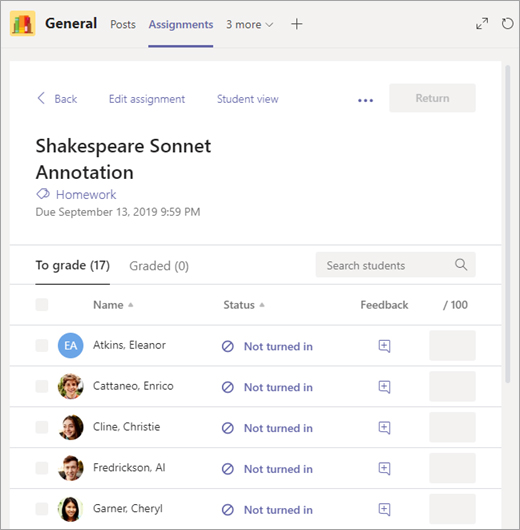Sort students by Name column arrow
The height and width of the screenshot is (530, 520).
[x=131, y=305]
